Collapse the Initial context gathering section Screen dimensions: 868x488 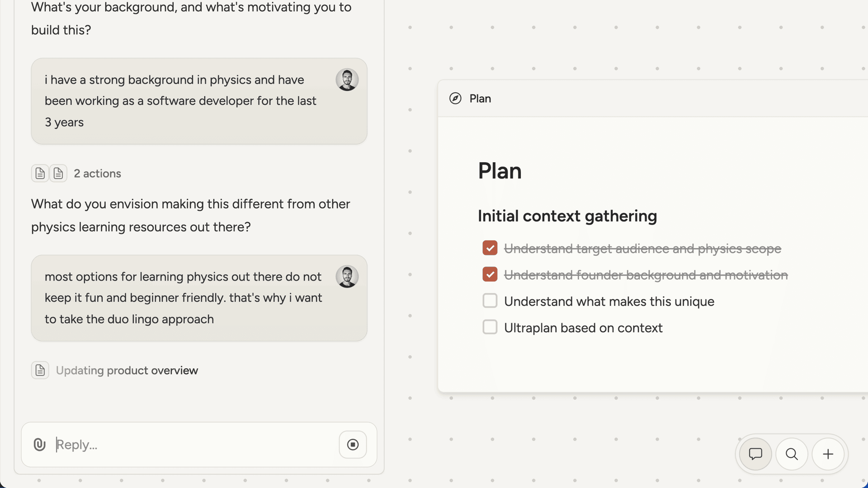tap(567, 216)
